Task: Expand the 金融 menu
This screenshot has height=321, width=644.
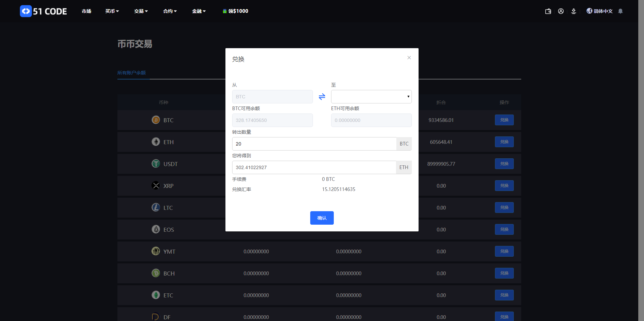Action: tap(199, 11)
